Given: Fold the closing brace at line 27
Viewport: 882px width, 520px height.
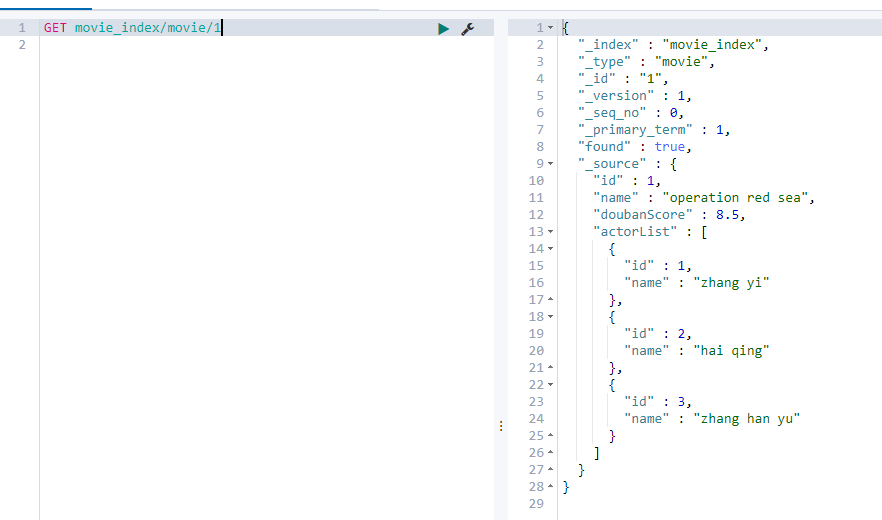Looking at the screenshot, I should tap(551, 470).
